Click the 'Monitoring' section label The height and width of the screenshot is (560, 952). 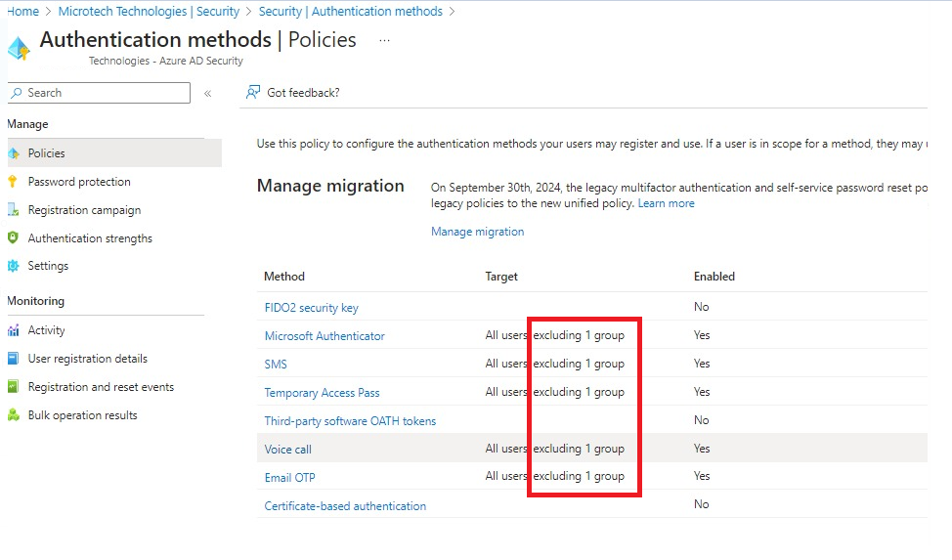35,301
